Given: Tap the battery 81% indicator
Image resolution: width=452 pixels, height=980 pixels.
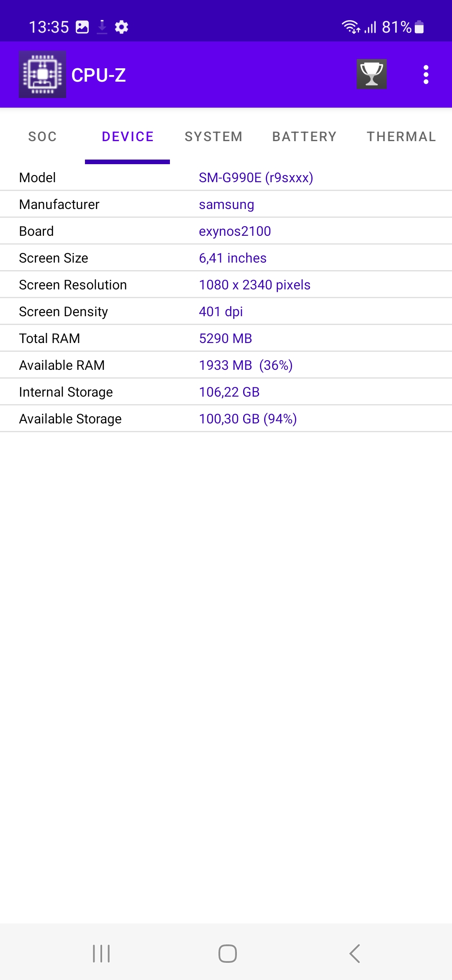Looking at the screenshot, I should coord(403,27).
